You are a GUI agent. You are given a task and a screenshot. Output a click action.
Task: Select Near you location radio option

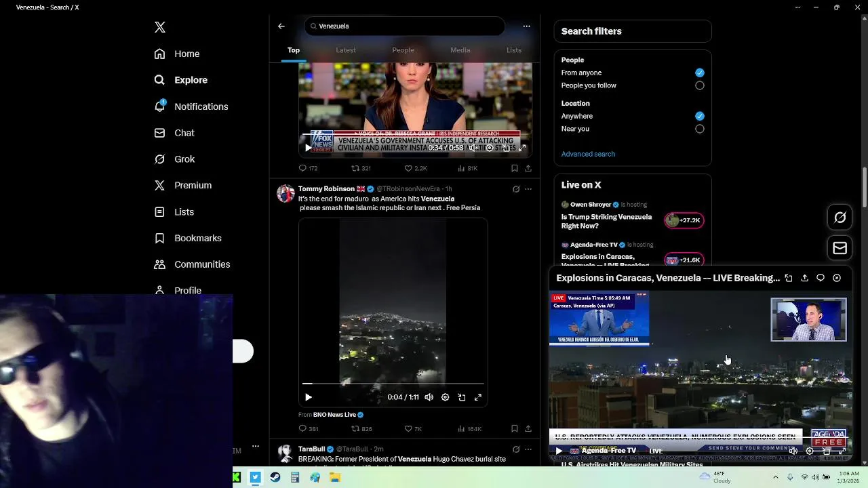(699, 129)
